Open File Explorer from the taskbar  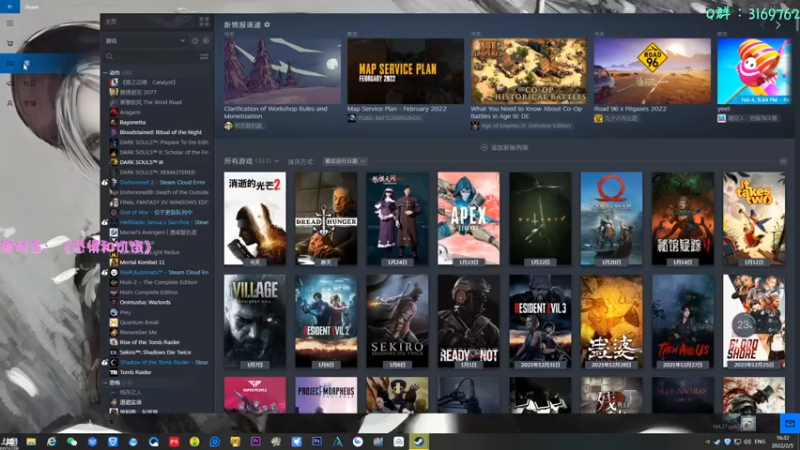point(31,441)
